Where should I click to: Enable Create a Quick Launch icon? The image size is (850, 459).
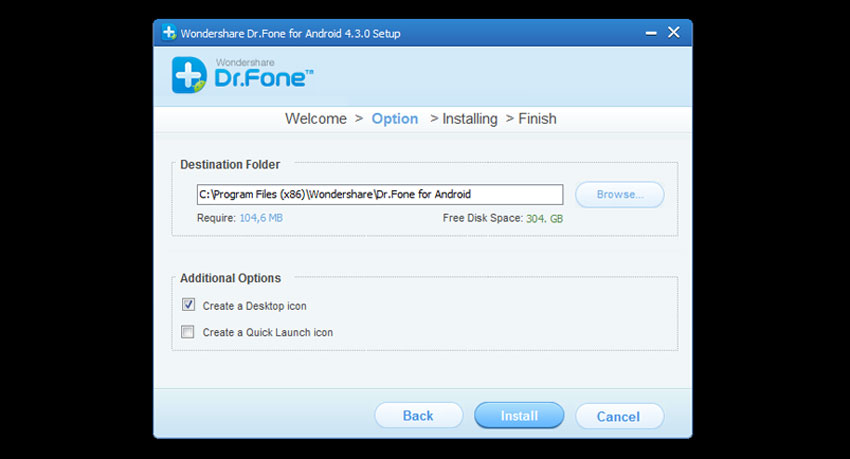click(188, 331)
